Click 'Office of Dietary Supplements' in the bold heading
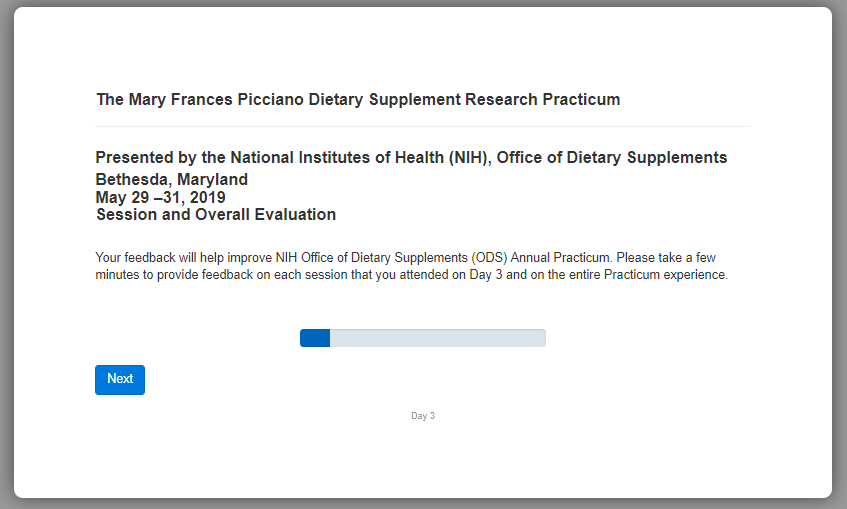This screenshot has height=509, width=847. click(x=611, y=158)
